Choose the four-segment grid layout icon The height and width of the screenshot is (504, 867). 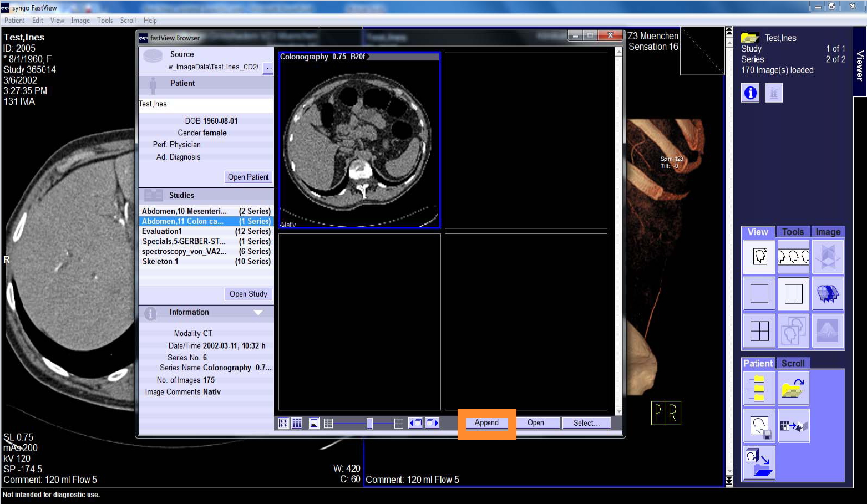pyautogui.click(x=759, y=331)
